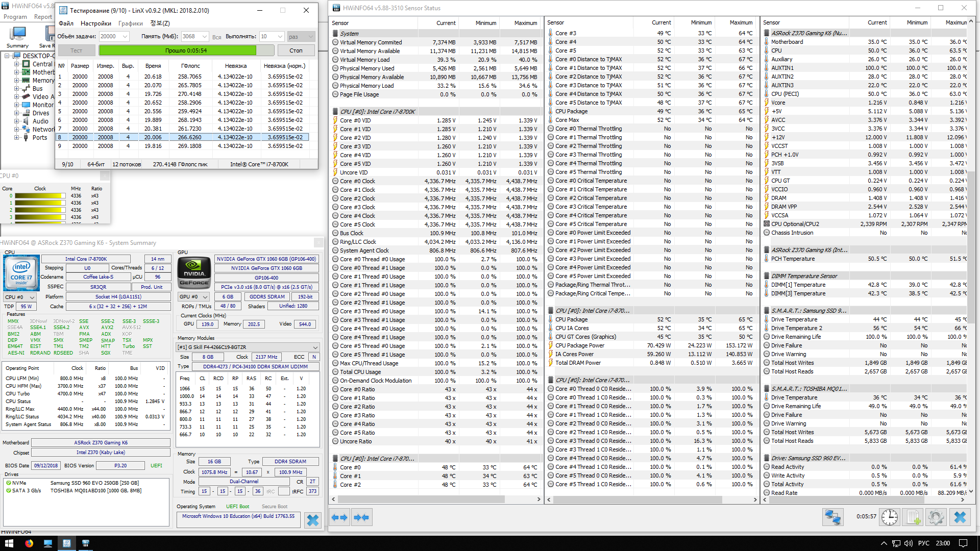Open the Объём задачи dropdown
The image size is (980, 551).
coord(125,36)
